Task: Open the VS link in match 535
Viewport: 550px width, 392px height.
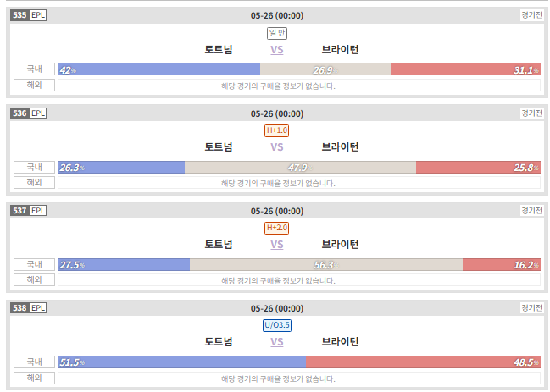Action: click(x=277, y=50)
